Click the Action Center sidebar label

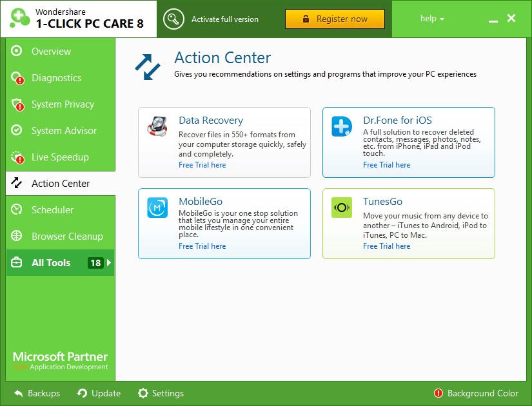pyautogui.click(x=61, y=184)
